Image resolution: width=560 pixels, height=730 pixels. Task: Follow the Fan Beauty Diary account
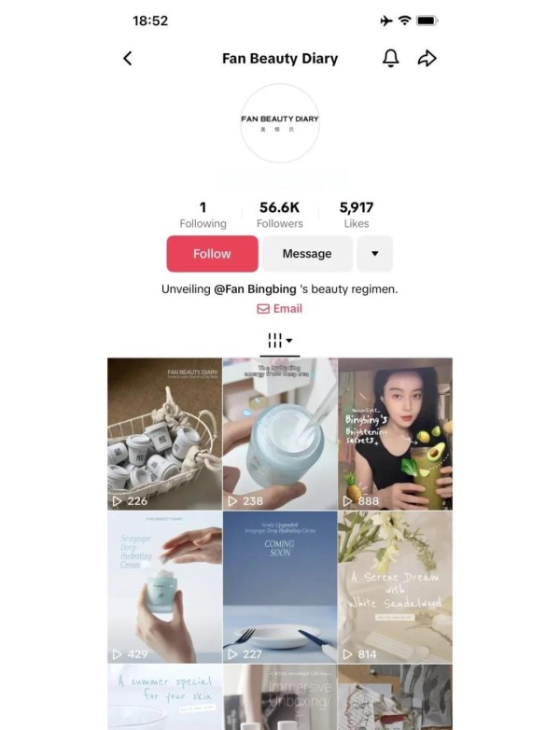pyautogui.click(x=212, y=254)
